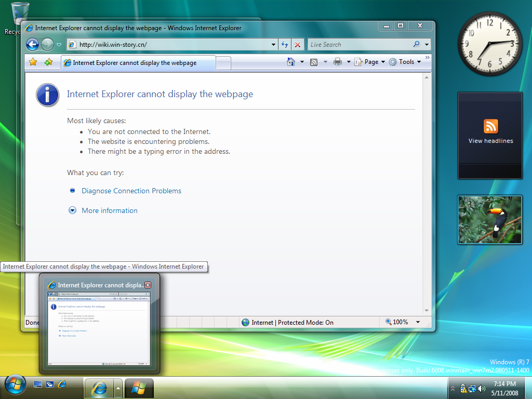The height and width of the screenshot is (399, 532).
Task: Click Switch between windows quick launch icon
Action: coord(50,384)
